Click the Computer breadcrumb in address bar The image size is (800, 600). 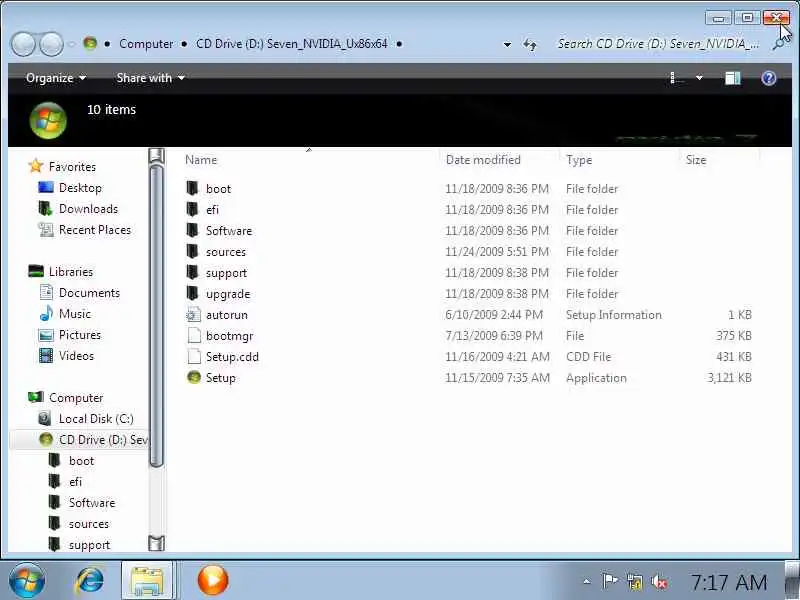tap(146, 44)
